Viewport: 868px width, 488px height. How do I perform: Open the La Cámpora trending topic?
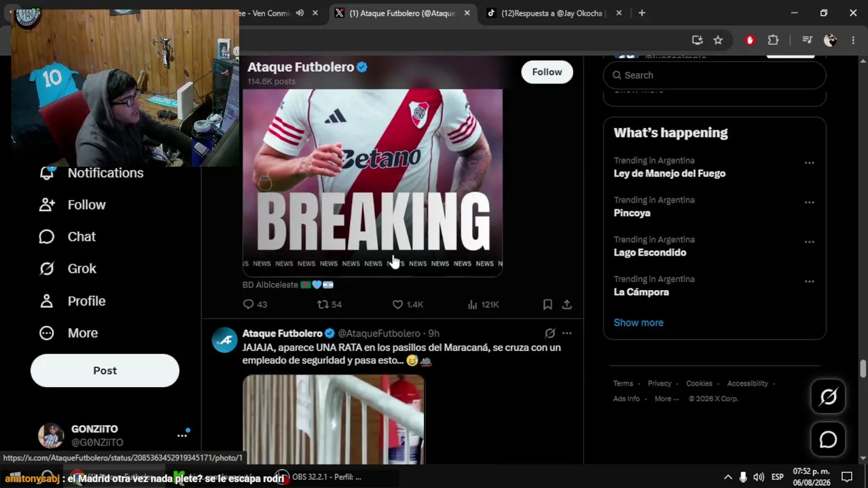pyautogui.click(x=642, y=292)
